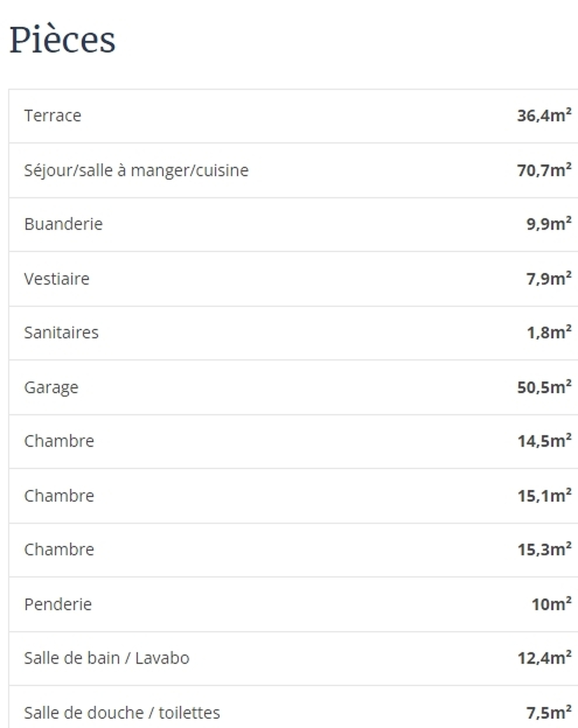The image size is (578, 728).
Task: Select the Sanitaires row label
Action: pyautogui.click(x=61, y=333)
